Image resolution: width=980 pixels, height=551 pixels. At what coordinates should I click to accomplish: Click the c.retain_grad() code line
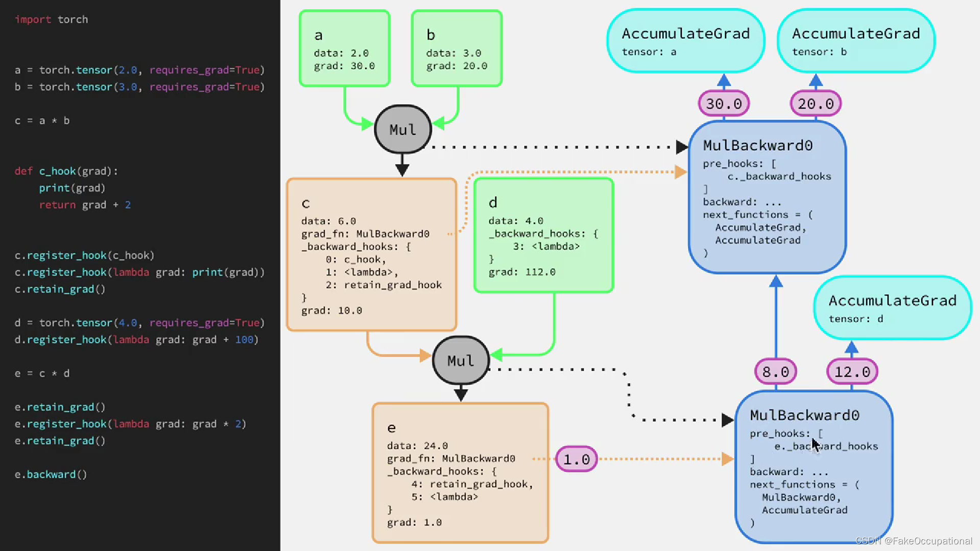point(60,289)
